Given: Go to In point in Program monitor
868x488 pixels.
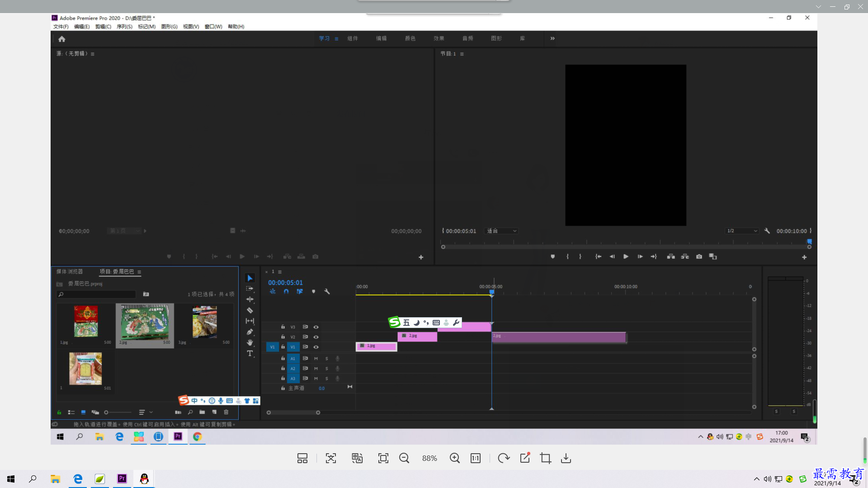Looking at the screenshot, I should coord(598,257).
